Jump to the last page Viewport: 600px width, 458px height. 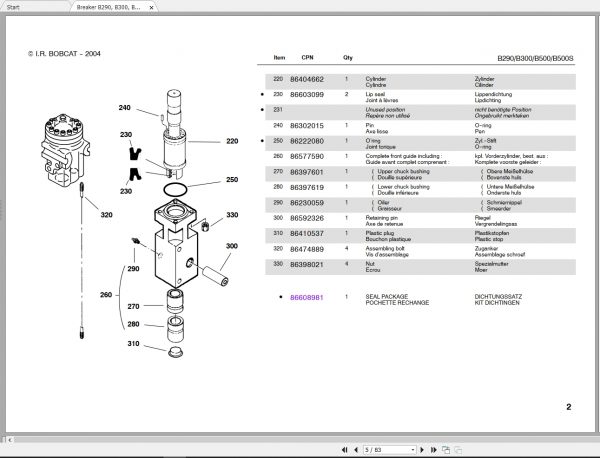click(x=434, y=450)
